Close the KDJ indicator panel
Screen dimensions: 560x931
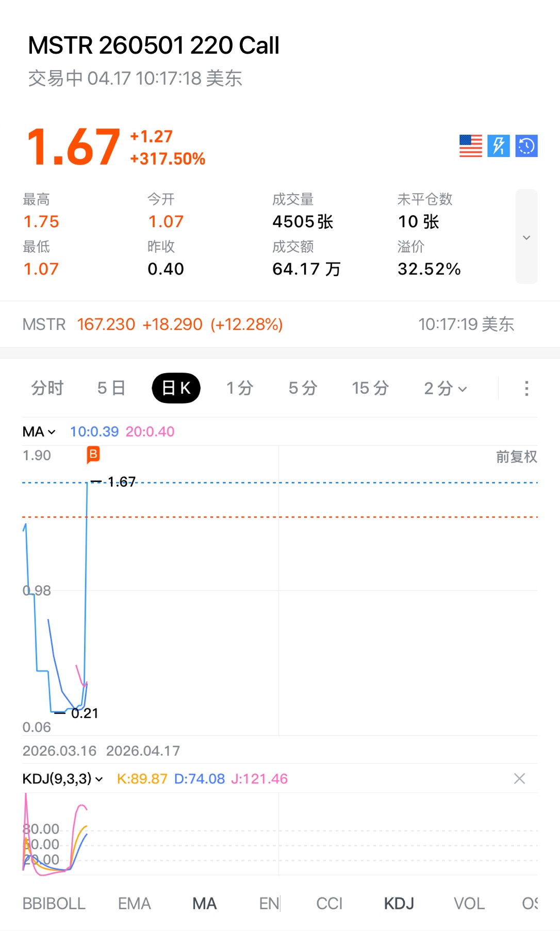click(x=519, y=778)
